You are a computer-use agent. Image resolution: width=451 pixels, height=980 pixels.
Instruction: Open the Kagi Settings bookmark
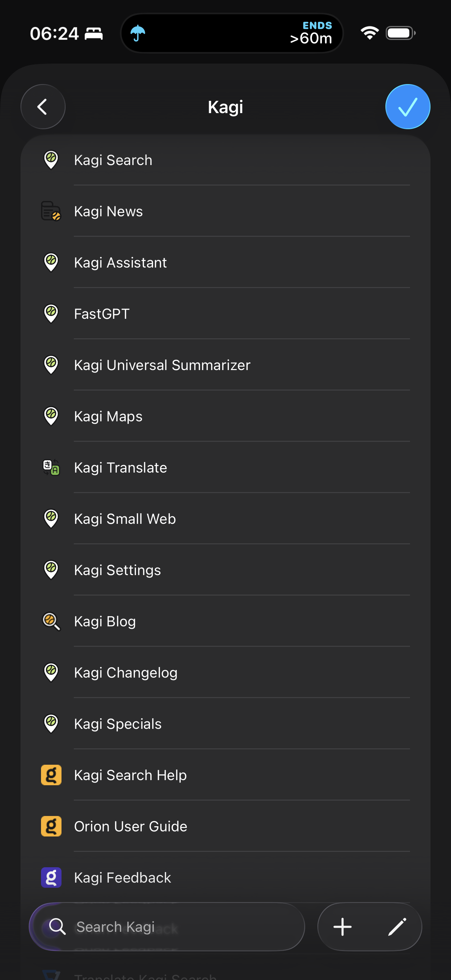click(118, 570)
